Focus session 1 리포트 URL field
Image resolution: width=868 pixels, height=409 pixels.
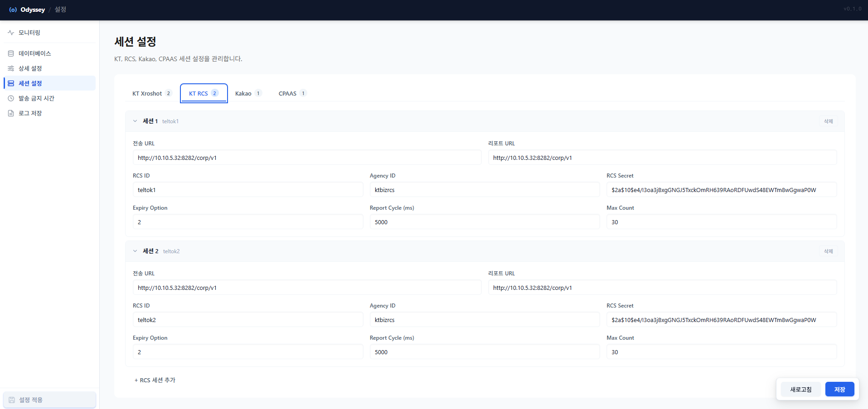(662, 158)
